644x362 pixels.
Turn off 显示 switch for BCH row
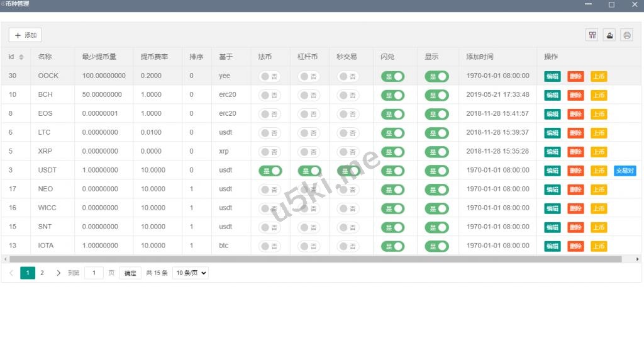click(x=437, y=95)
